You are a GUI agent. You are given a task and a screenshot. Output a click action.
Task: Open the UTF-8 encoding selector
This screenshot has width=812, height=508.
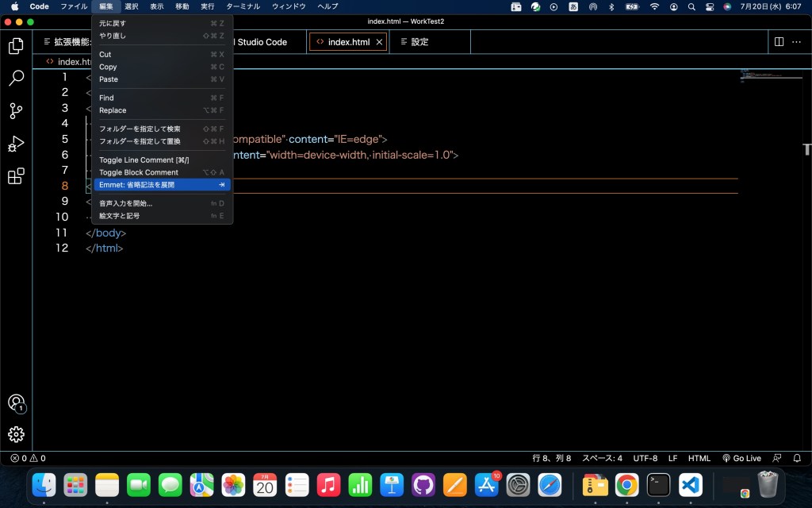pyautogui.click(x=645, y=458)
